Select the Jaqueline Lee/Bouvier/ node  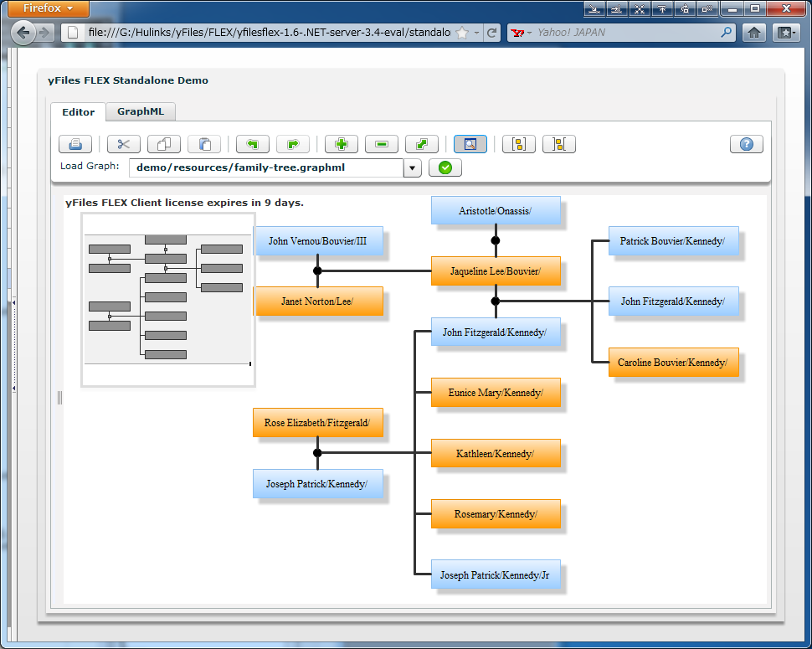pyautogui.click(x=496, y=270)
